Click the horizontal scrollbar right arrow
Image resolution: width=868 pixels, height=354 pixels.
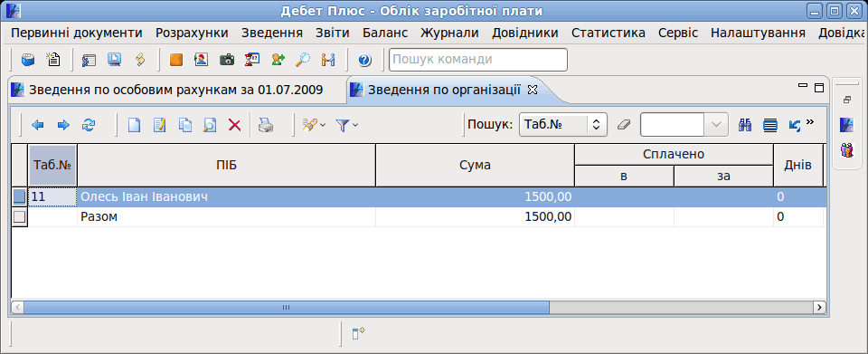pos(819,307)
